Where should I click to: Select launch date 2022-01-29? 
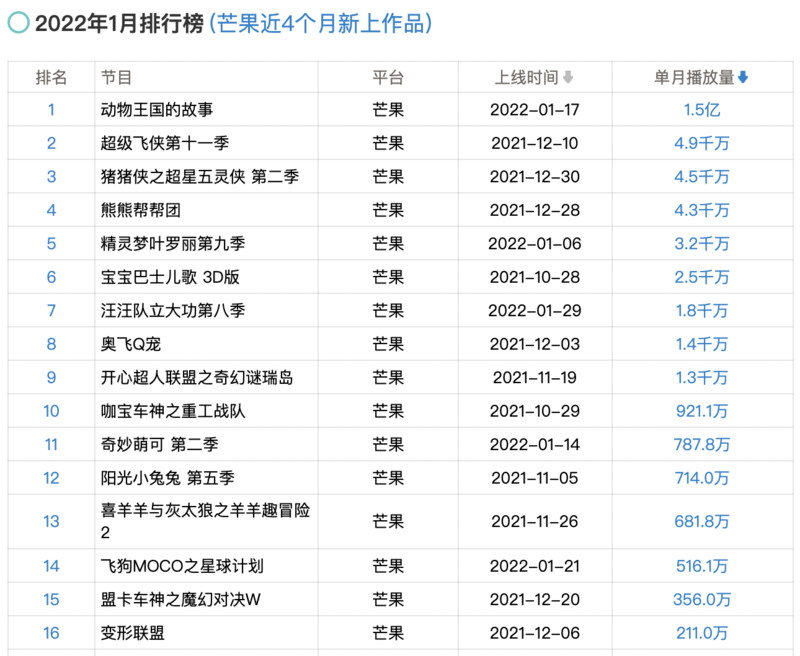(535, 310)
